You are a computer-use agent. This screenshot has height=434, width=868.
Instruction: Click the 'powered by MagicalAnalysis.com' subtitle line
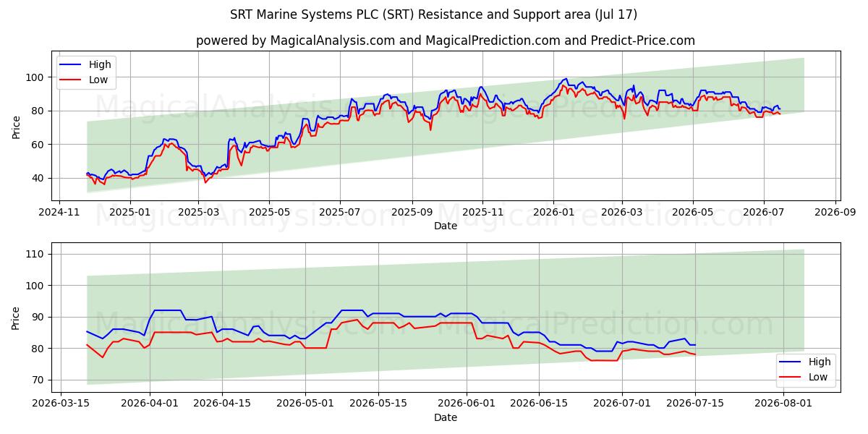click(445, 41)
